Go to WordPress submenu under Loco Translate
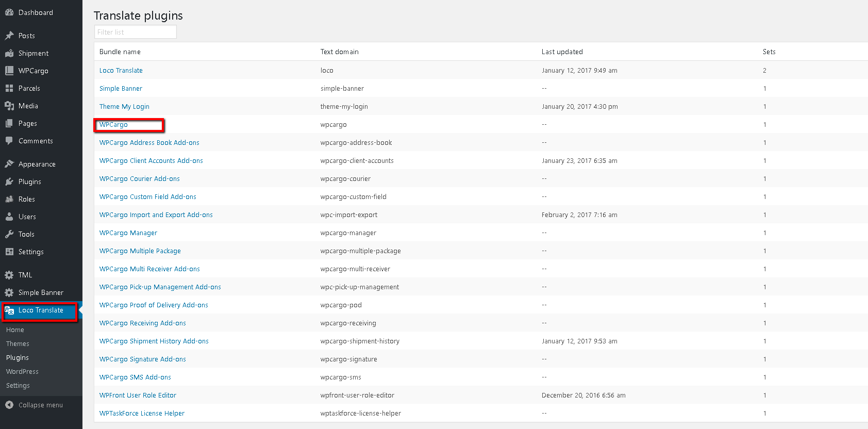This screenshot has height=429, width=868. coord(22,372)
